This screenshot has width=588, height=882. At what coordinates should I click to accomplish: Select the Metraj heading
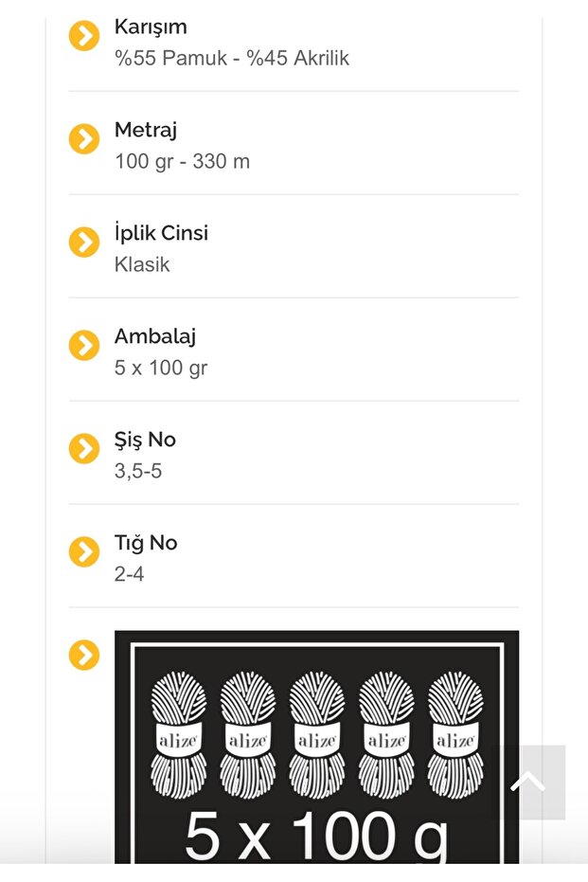[x=146, y=130]
